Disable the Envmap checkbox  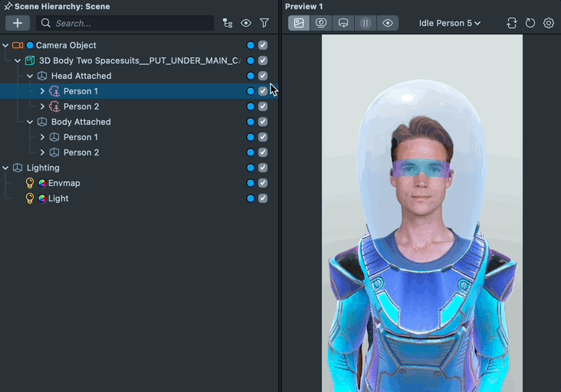click(x=263, y=183)
